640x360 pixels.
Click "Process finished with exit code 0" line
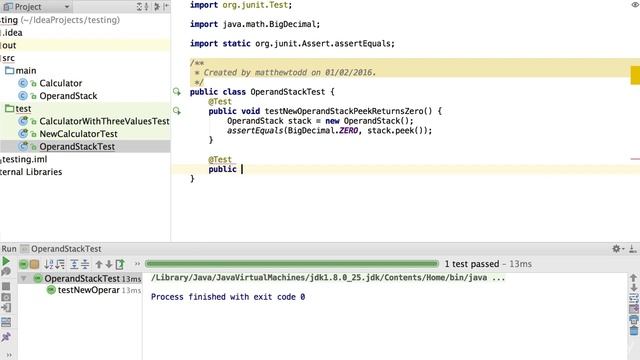(x=228, y=297)
